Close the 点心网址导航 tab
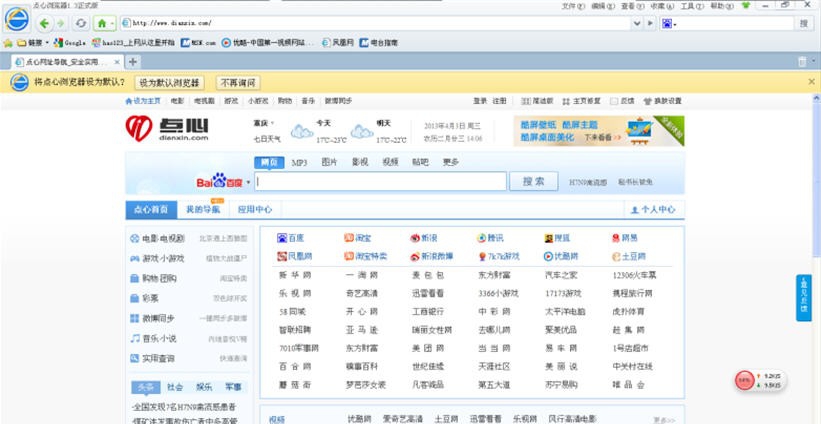The width and height of the screenshot is (821, 424). coord(117,62)
